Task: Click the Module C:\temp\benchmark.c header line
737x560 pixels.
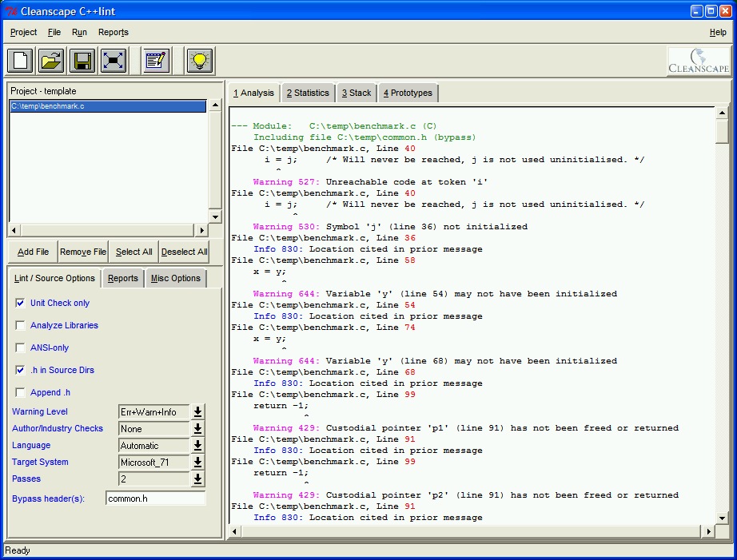Action: [333, 126]
